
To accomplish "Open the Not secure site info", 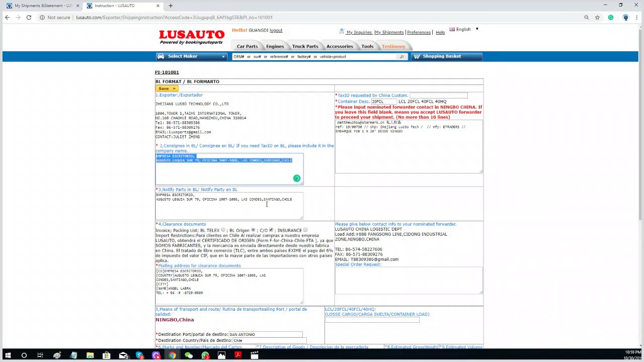I will (55, 18).
